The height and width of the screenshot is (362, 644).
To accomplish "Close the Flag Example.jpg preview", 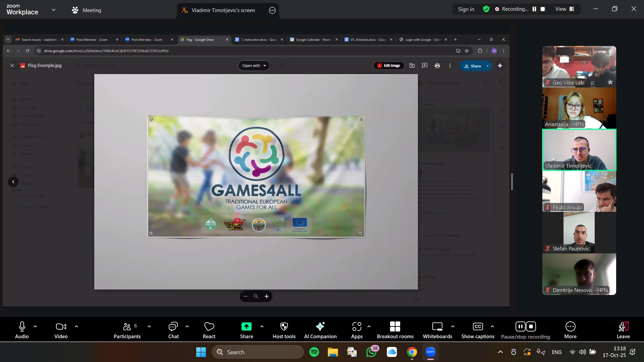I will [x=12, y=66].
